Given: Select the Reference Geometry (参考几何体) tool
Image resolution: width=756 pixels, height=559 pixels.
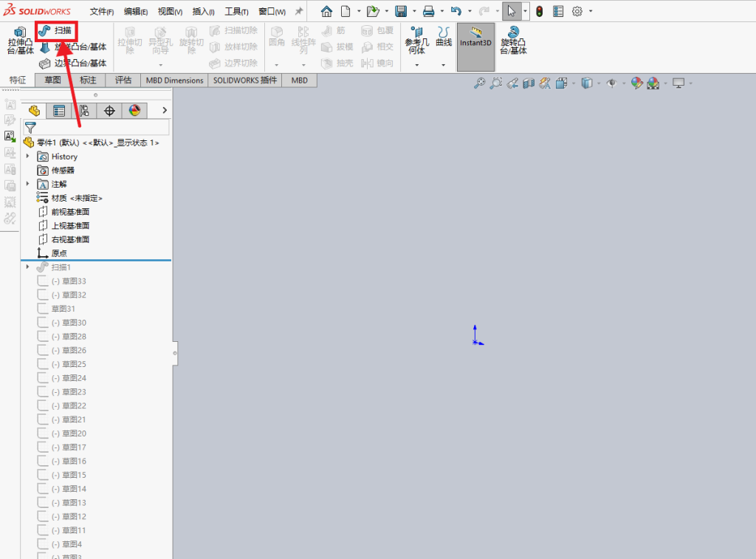Looking at the screenshot, I should click(x=416, y=40).
